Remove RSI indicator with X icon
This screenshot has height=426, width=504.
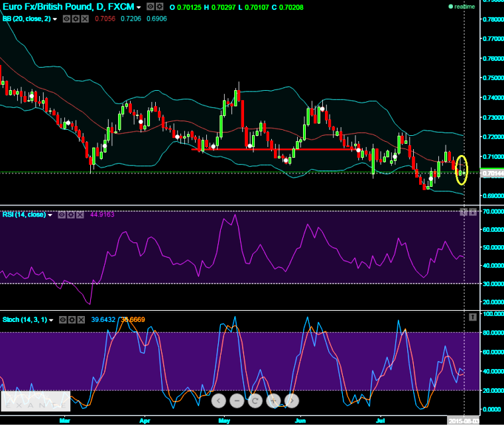pyautogui.click(x=80, y=215)
